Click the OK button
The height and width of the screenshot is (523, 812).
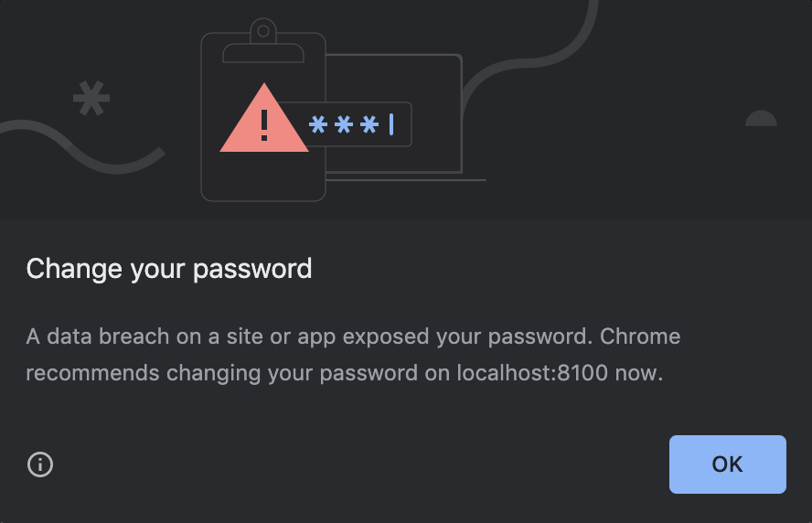(727, 464)
